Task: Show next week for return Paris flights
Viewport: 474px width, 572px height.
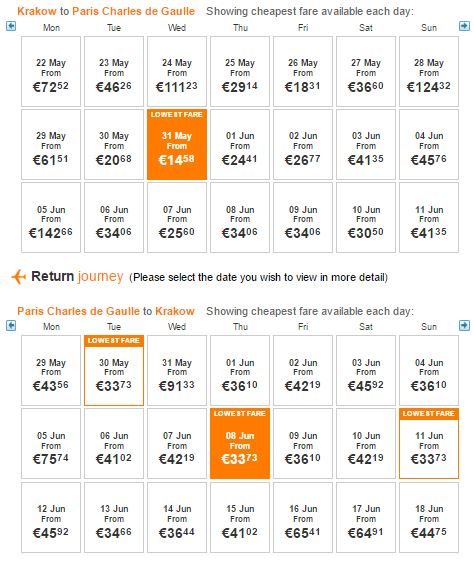Action: (x=464, y=325)
